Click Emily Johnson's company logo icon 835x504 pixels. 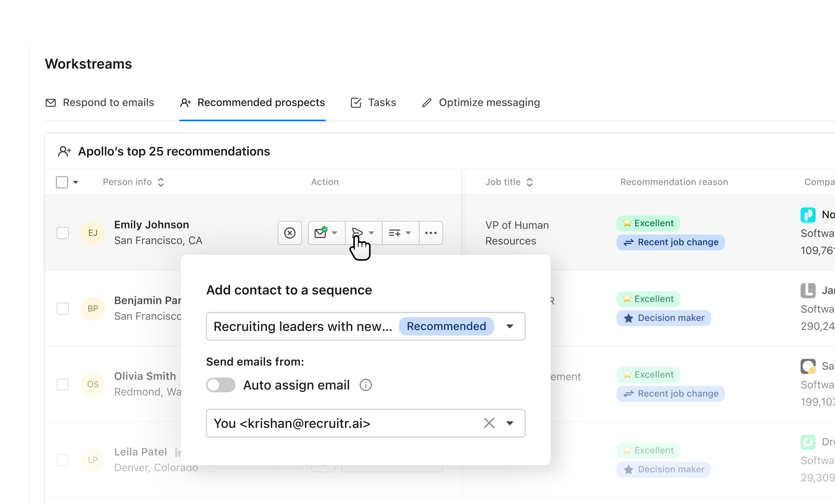point(808,215)
